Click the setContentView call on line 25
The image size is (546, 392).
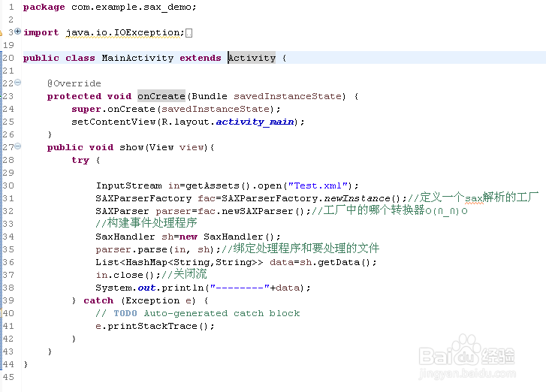[x=188, y=122]
